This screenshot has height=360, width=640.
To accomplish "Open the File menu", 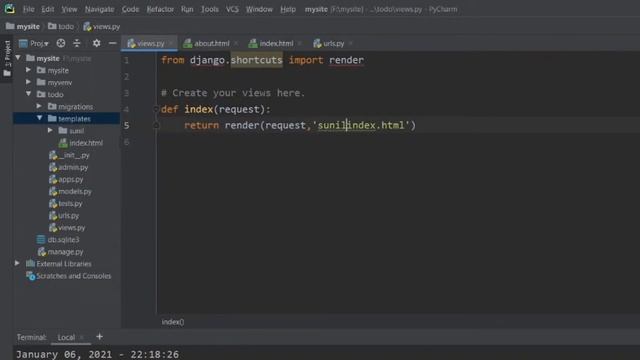I will tap(28, 9).
